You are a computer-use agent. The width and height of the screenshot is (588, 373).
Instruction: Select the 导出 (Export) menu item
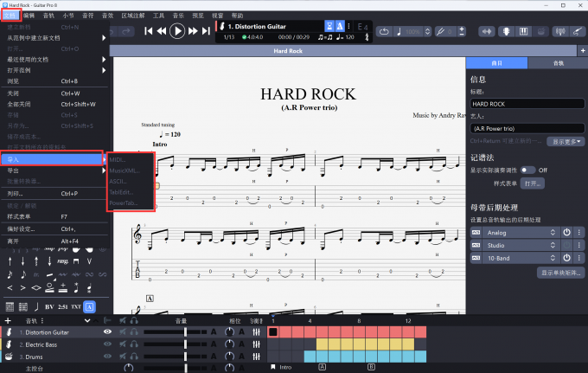coord(13,170)
